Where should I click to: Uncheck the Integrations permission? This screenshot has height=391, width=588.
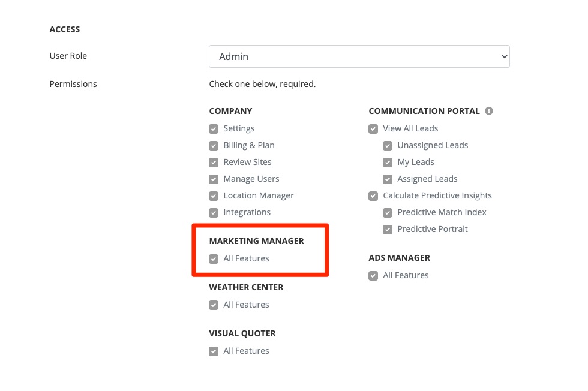coord(214,212)
